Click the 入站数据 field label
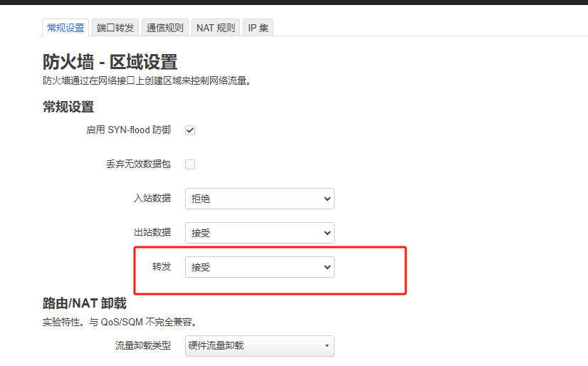The image size is (588, 366). coord(152,199)
